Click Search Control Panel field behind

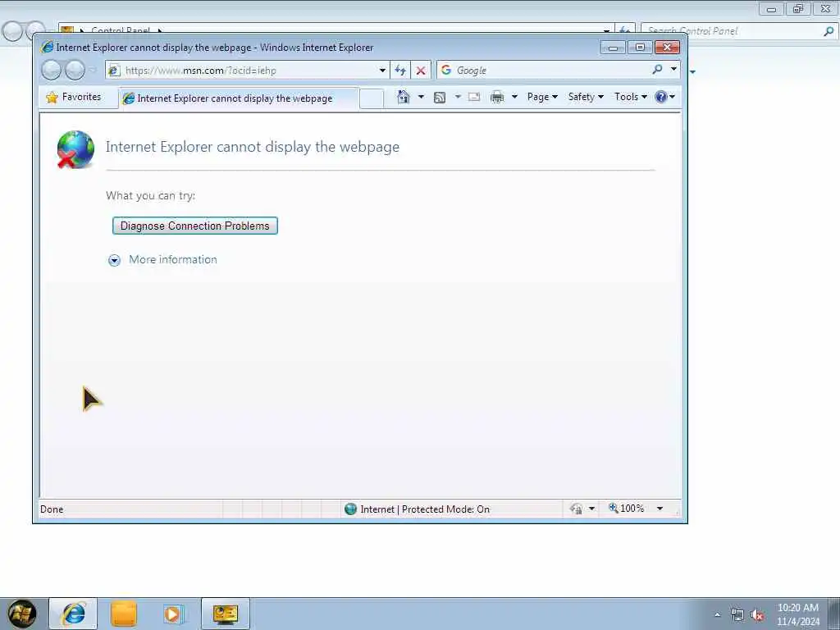pyautogui.click(x=733, y=31)
